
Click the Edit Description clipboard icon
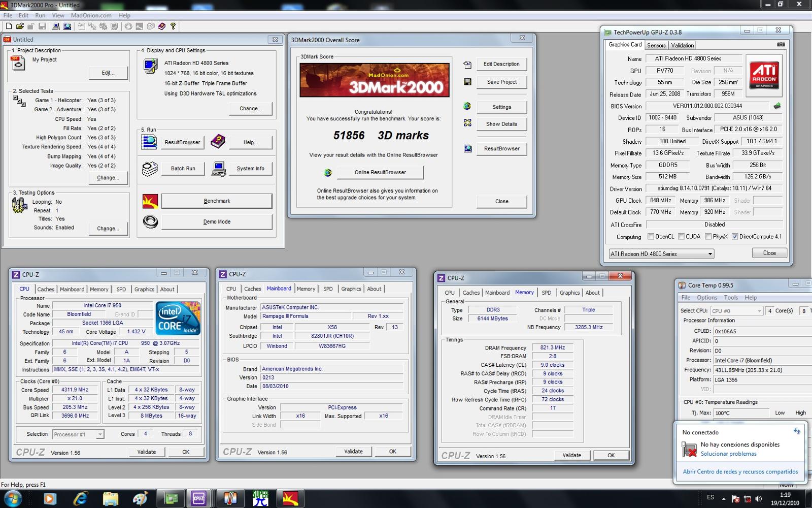coord(467,65)
